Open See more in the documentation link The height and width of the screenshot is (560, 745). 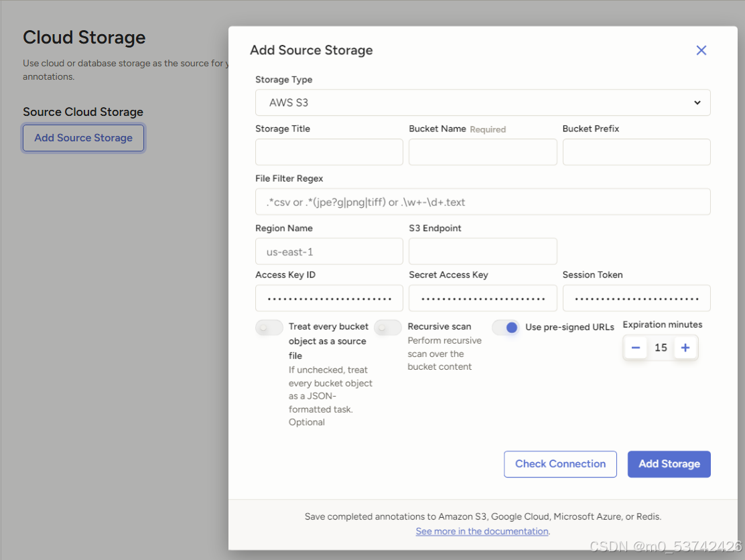482,531
